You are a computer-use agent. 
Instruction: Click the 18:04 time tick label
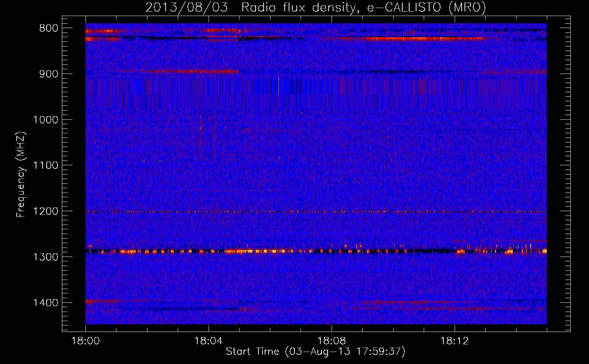(209, 341)
